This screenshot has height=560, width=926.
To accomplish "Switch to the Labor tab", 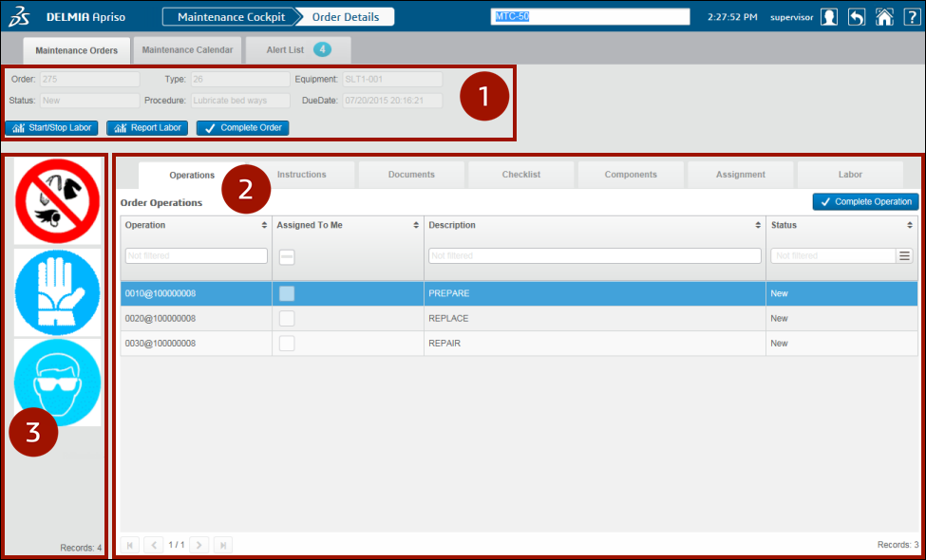I will (x=850, y=175).
